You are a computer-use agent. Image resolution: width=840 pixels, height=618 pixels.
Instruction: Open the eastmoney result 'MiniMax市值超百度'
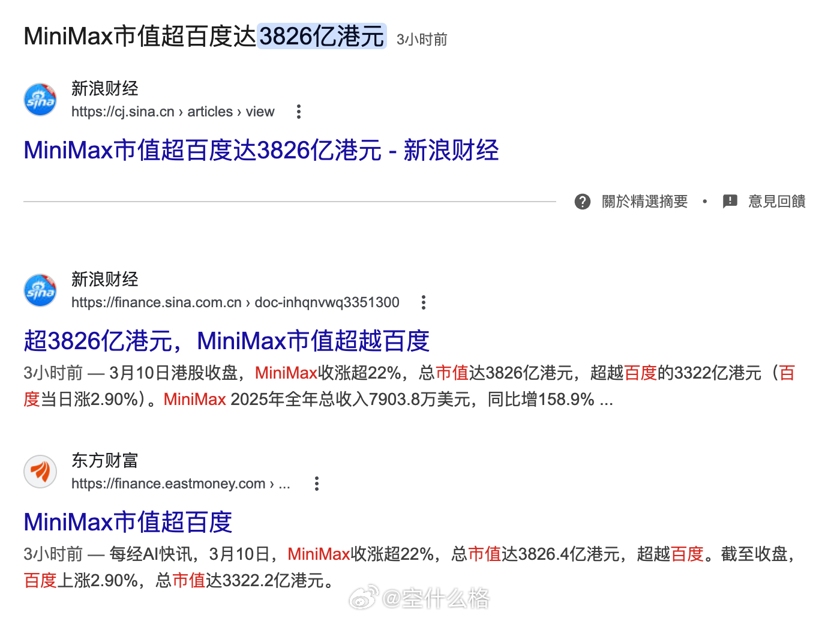128,522
